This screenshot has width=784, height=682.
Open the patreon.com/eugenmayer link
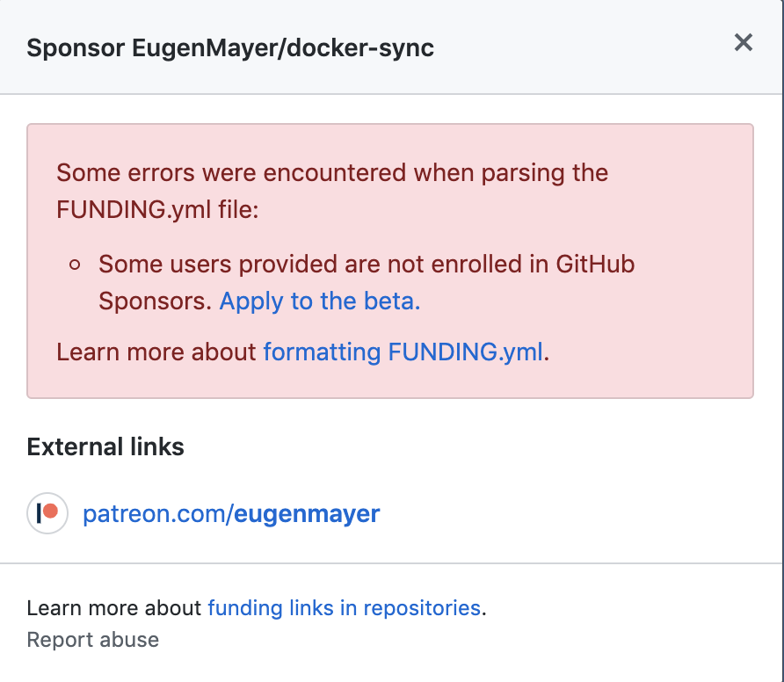[231, 514]
